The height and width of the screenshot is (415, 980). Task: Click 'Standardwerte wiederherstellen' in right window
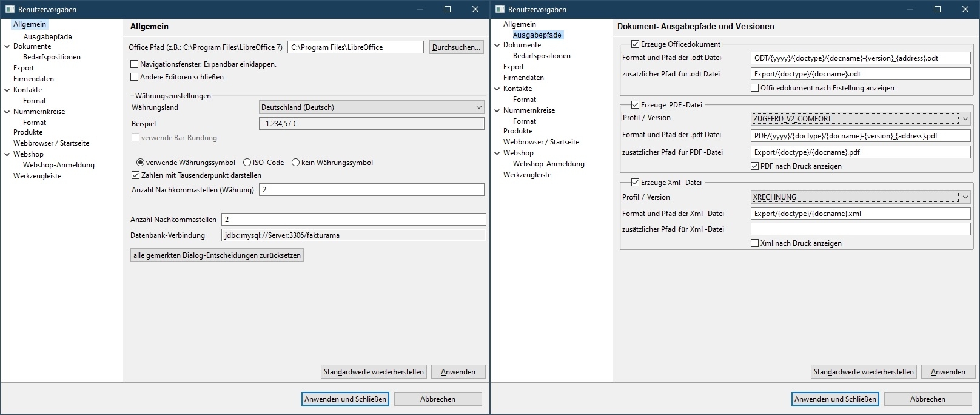click(864, 372)
